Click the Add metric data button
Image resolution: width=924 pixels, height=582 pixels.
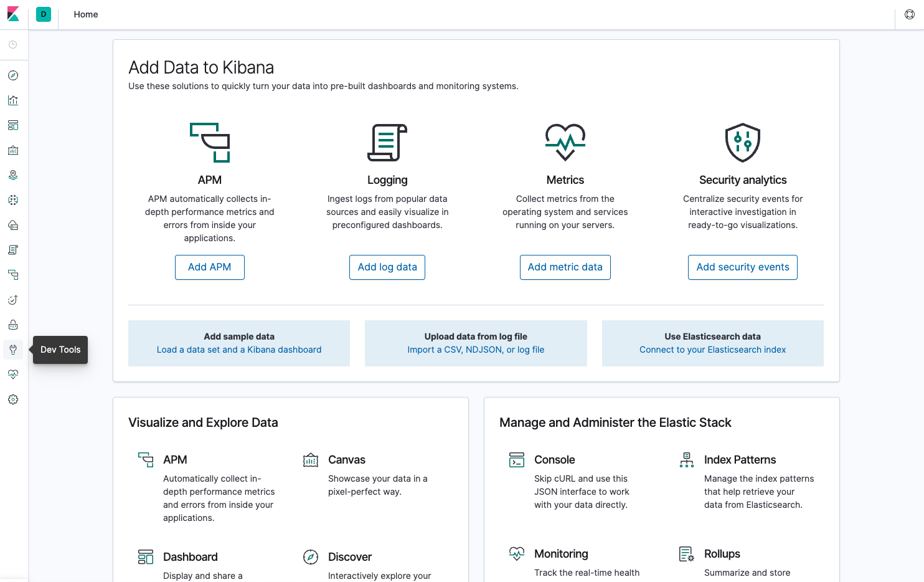[x=565, y=267]
